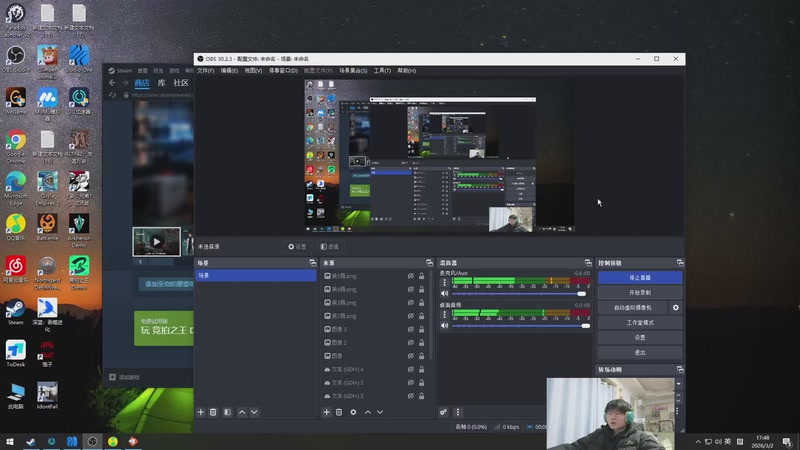Image resolution: width=800 pixels, height=450 pixels.
Task: Remove selected source with the Sources trash icon
Action: pyautogui.click(x=339, y=412)
